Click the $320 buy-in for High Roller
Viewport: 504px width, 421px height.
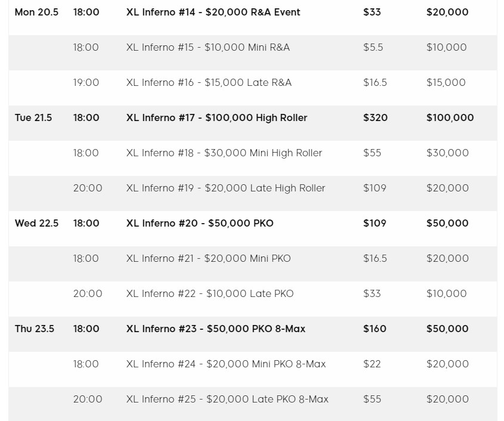375,118
